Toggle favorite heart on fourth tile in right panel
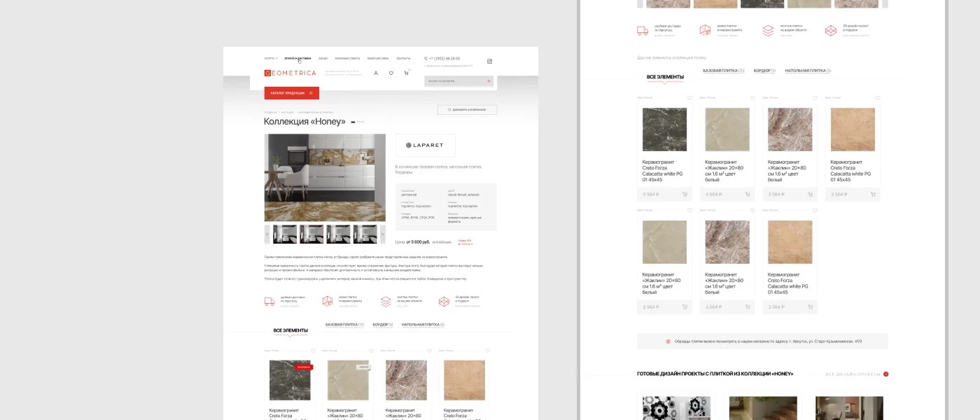The height and width of the screenshot is (420, 980). pos(878,98)
